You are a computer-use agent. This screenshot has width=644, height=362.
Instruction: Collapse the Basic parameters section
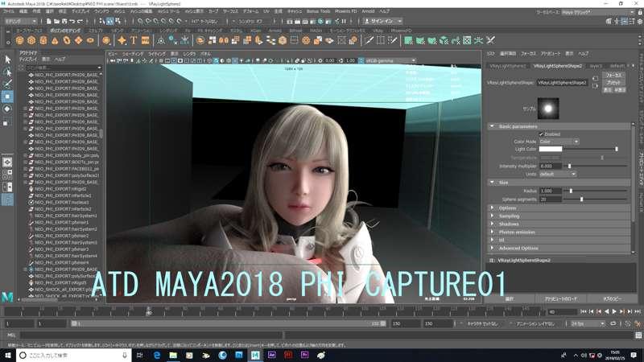pos(559,126)
